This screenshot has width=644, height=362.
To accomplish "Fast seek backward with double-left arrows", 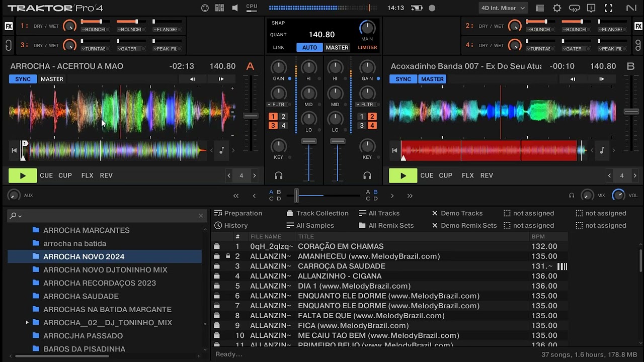I will point(236,196).
